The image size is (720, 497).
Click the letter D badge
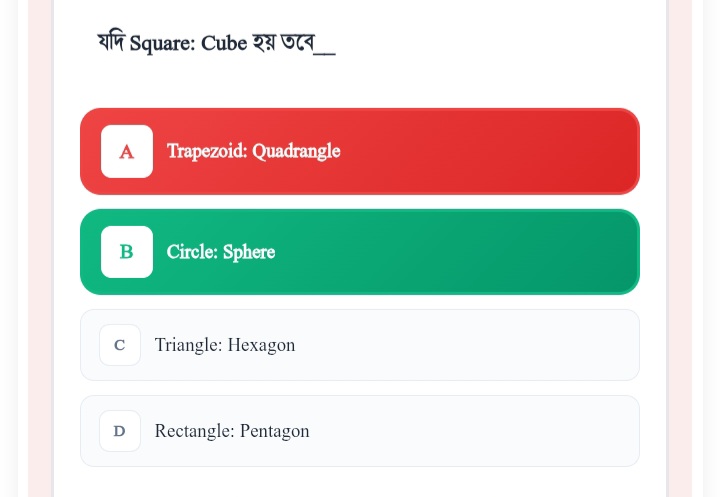(x=120, y=431)
